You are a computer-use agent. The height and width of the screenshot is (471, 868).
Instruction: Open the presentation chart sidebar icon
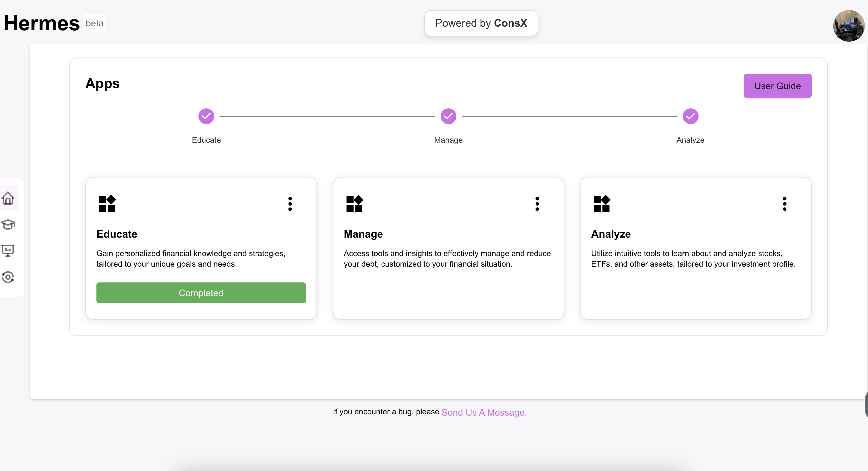pos(8,251)
